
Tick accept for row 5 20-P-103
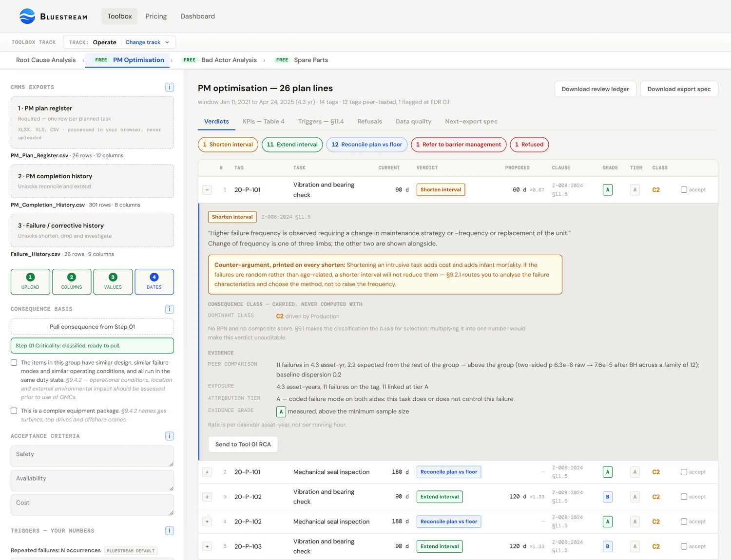(684, 546)
